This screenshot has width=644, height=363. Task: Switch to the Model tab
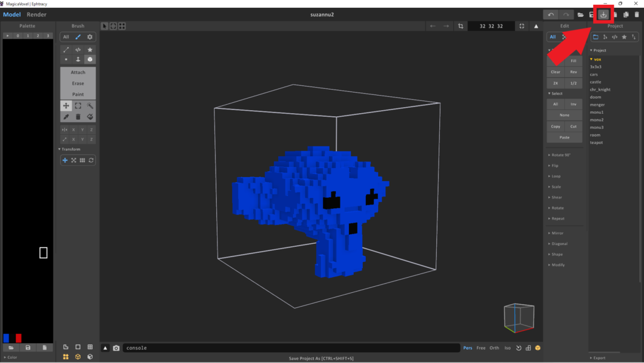pos(12,15)
